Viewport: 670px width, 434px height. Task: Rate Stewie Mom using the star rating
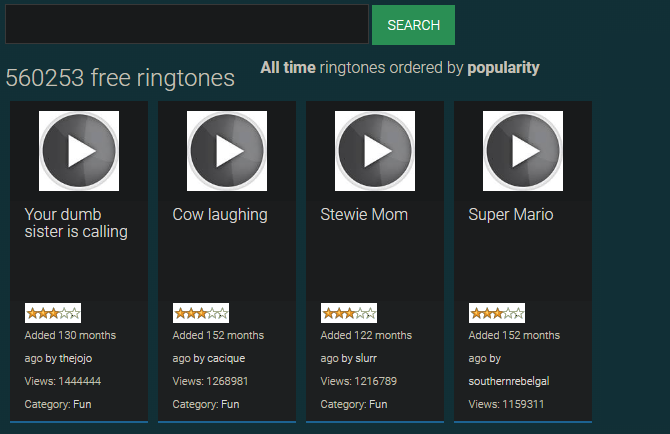tap(349, 313)
